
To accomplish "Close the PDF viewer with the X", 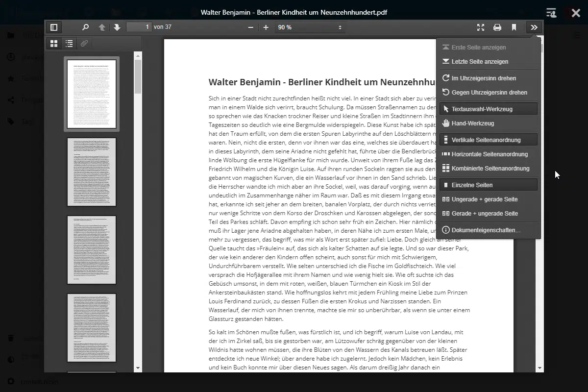I will pyautogui.click(x=576, y=13).
